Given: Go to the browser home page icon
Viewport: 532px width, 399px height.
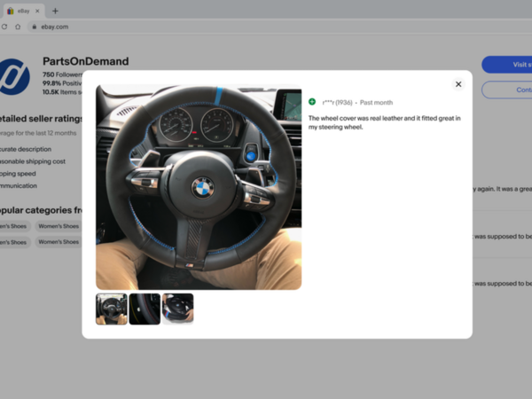Looking at the screenshot, I should [18, 27].
